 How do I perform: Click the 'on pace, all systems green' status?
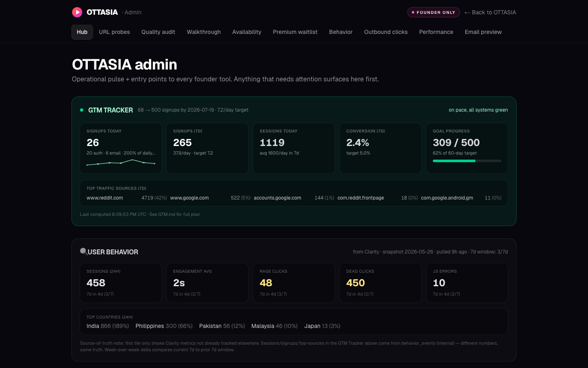[478, 110]
